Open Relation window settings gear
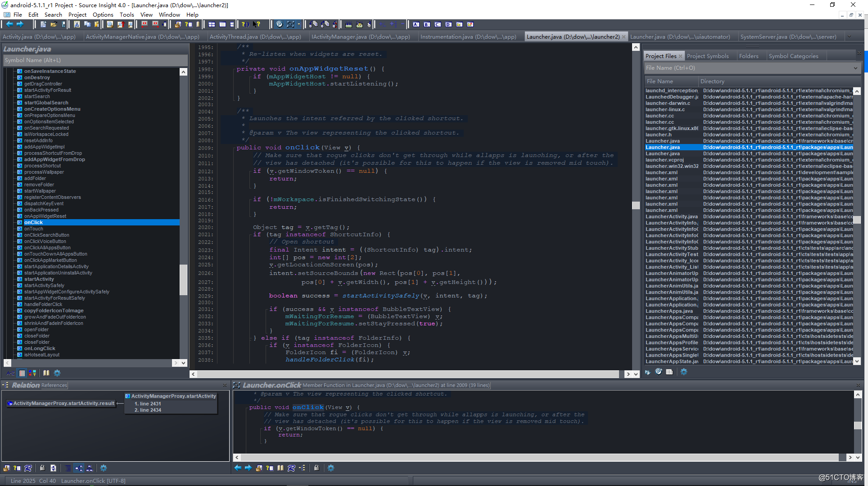This screenshot has width=868, height=486. pos(104,468)
